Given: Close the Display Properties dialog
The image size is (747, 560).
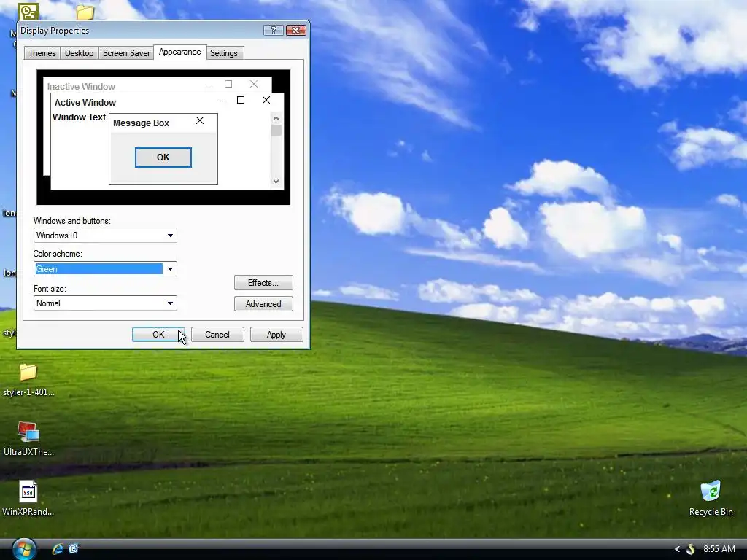Looking at the screenshot, I should point(296,31).
